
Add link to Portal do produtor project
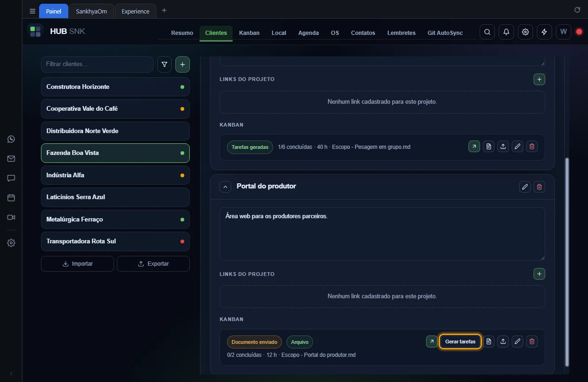(539, 274)
